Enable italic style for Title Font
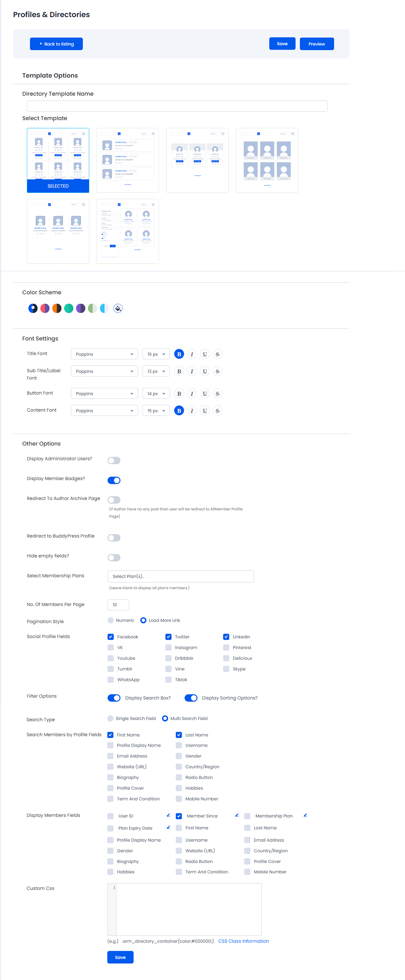Image resolution: width=405 pixels, height=980 pixels. pyautogui.click(x=192, y=354)
